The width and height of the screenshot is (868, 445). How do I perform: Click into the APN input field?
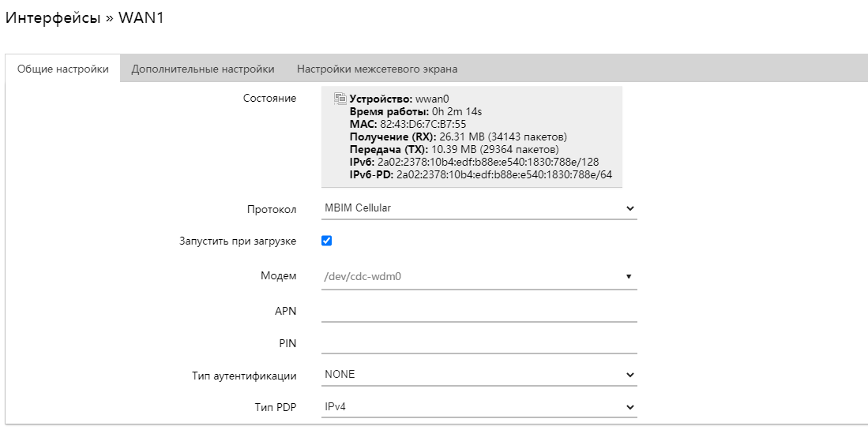pos(479,310)
